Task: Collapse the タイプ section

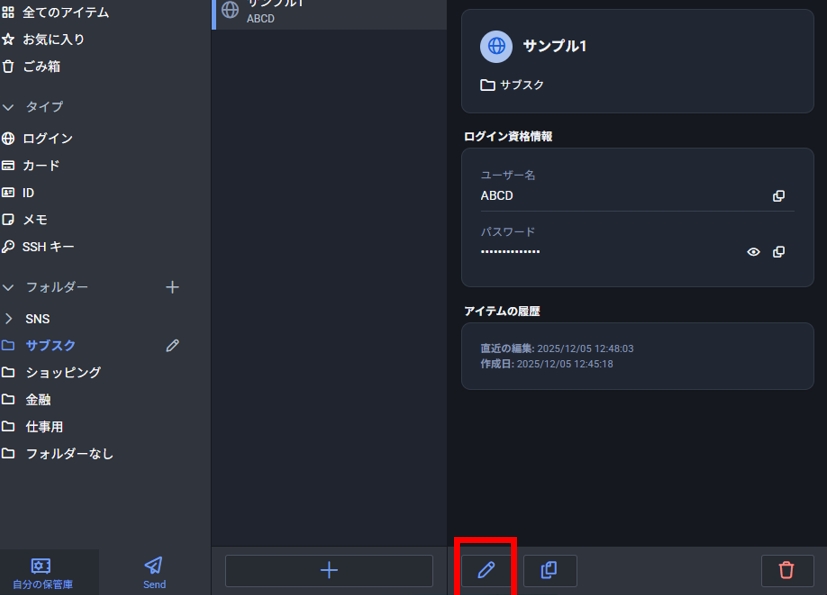Action: click(x=9, y=107)
